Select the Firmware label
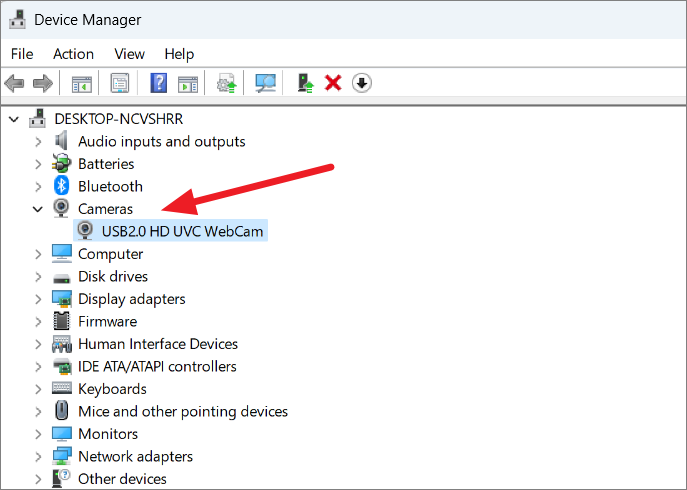Image resolution: width=687 pixels, height=490 pixels. (x=107, y=321)
